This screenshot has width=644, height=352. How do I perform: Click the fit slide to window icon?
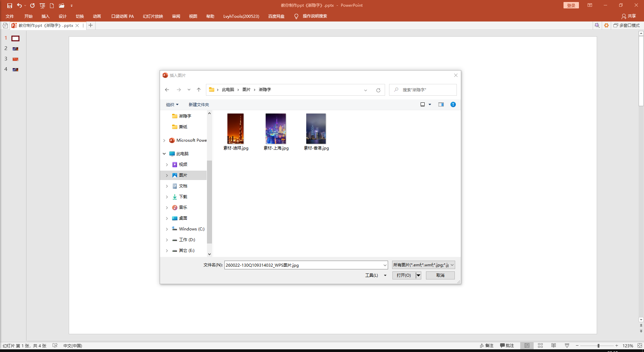(640, 346)
